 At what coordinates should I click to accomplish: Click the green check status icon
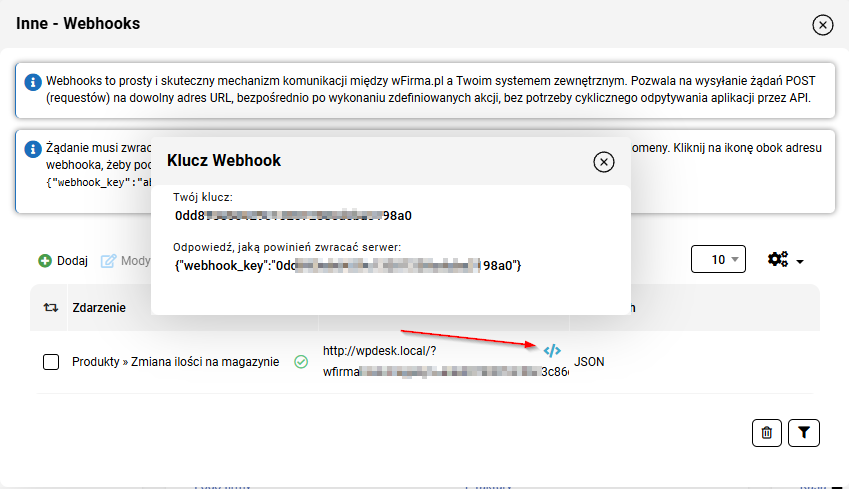click(x=301, y=362)
